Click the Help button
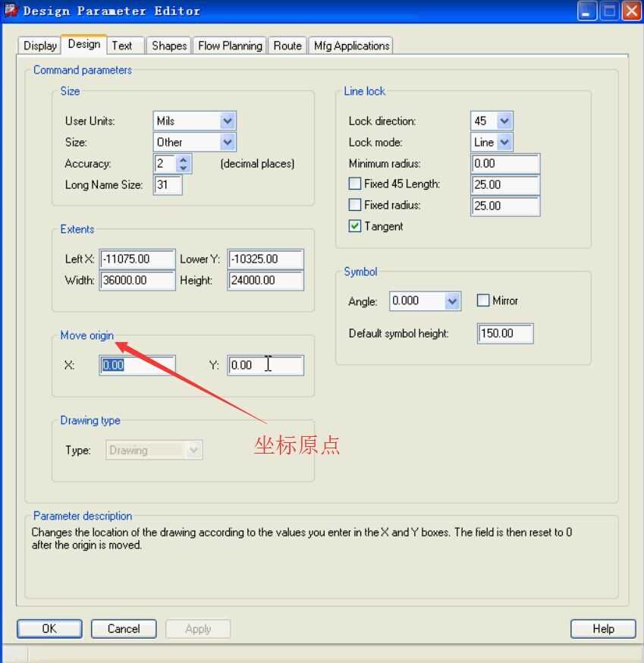644x663 pixels. click(603, 629)
